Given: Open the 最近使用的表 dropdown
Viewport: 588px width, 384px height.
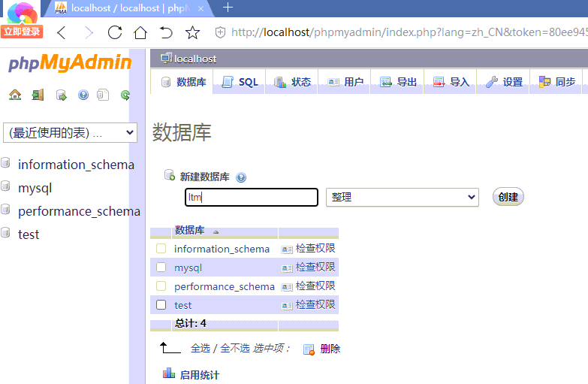Looking at the screenshot, I should point(70,132).
